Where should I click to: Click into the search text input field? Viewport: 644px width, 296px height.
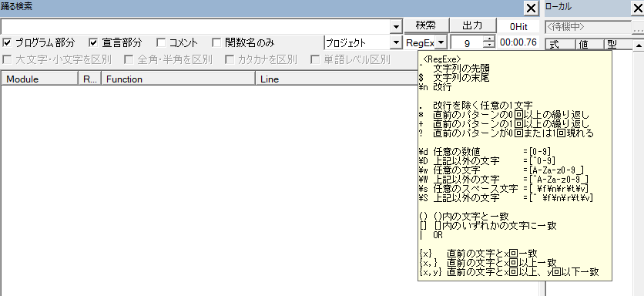[196, 27]
